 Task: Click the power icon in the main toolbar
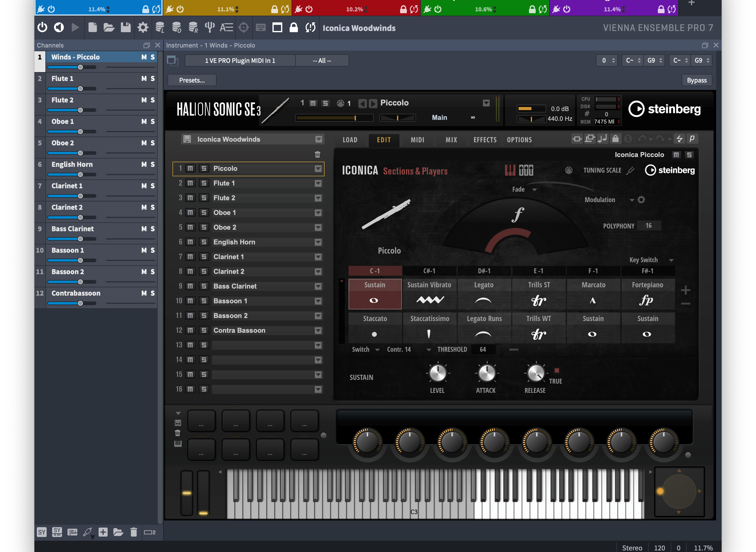(42, 27)
